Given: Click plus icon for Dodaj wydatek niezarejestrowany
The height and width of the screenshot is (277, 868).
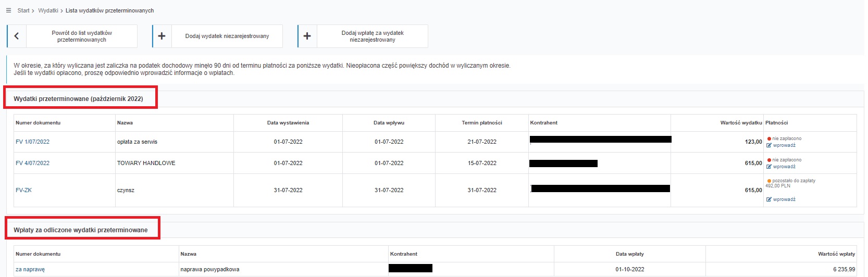Looking at the screenshot, I should (x=162, y=36).
